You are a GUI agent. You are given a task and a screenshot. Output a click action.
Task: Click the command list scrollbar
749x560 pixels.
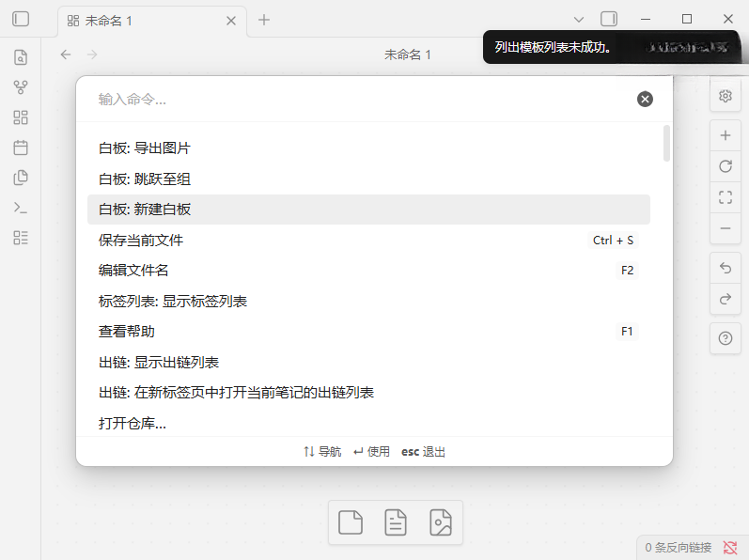click(x=666, y=143)
